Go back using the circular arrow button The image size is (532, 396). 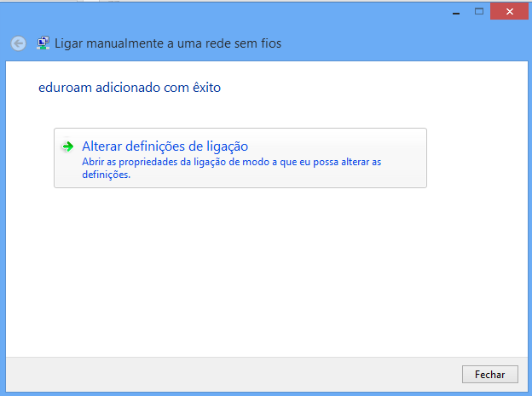point(18,43)
